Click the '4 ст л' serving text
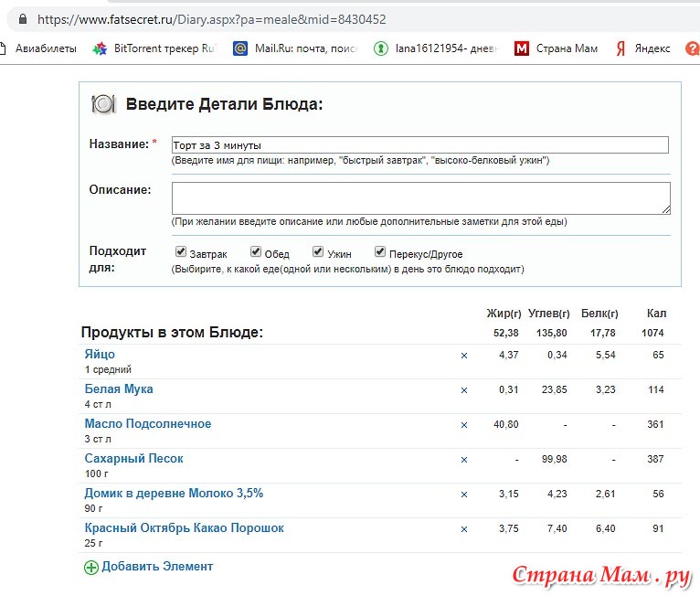 [98, 404]
